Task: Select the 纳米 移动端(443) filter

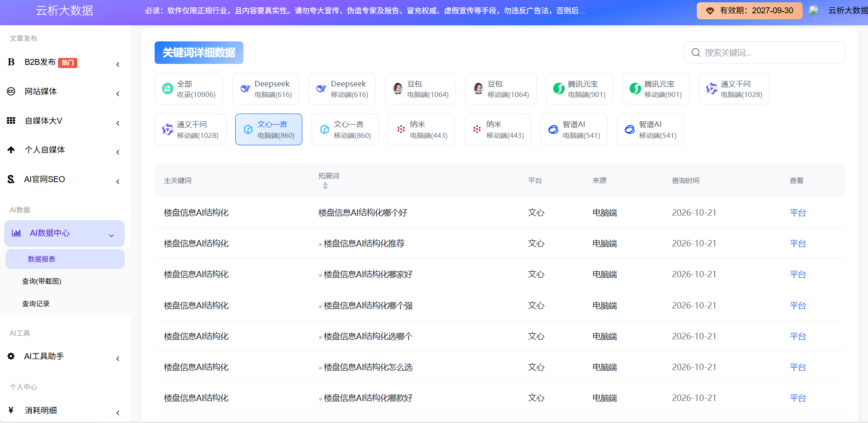Action: point(498,130)
